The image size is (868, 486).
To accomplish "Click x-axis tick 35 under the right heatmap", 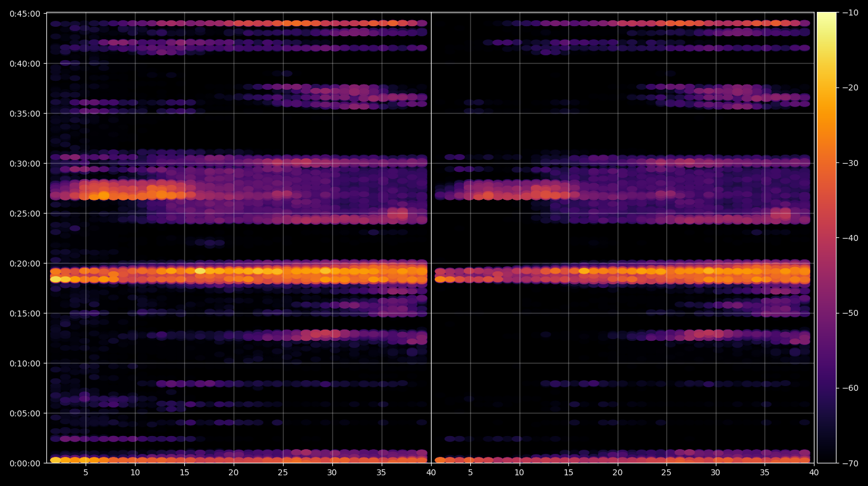I will (x=765, y=473).
